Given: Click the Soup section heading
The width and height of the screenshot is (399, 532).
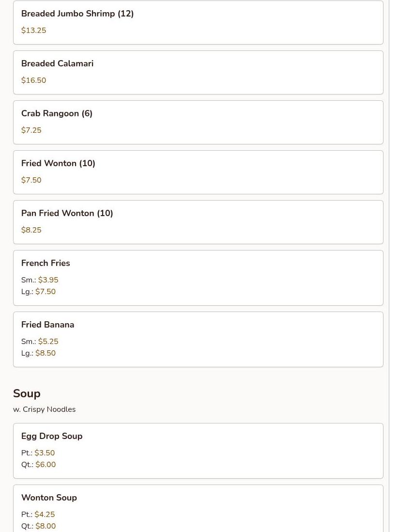Looking at the screenshot, I should [x=27, y=393].
